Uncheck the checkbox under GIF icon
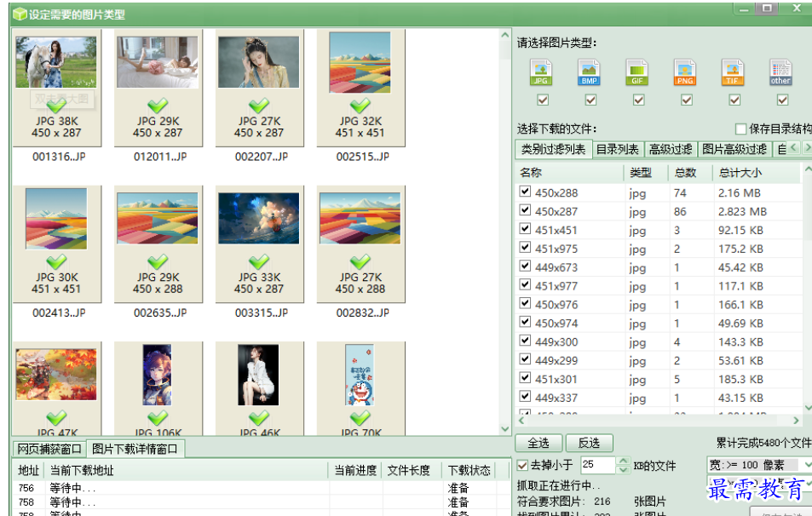The height and width of the screenshot is (516, 812). [639, 100]
